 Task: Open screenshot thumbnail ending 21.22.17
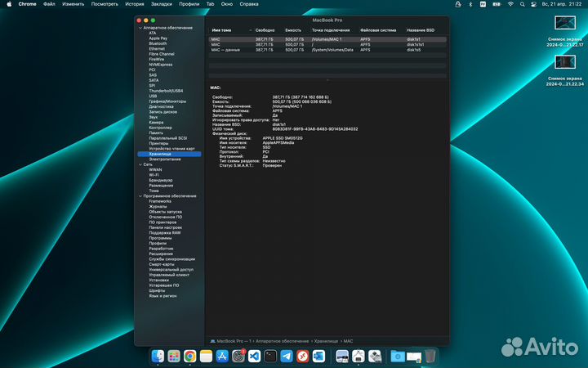tap(565, 23)
